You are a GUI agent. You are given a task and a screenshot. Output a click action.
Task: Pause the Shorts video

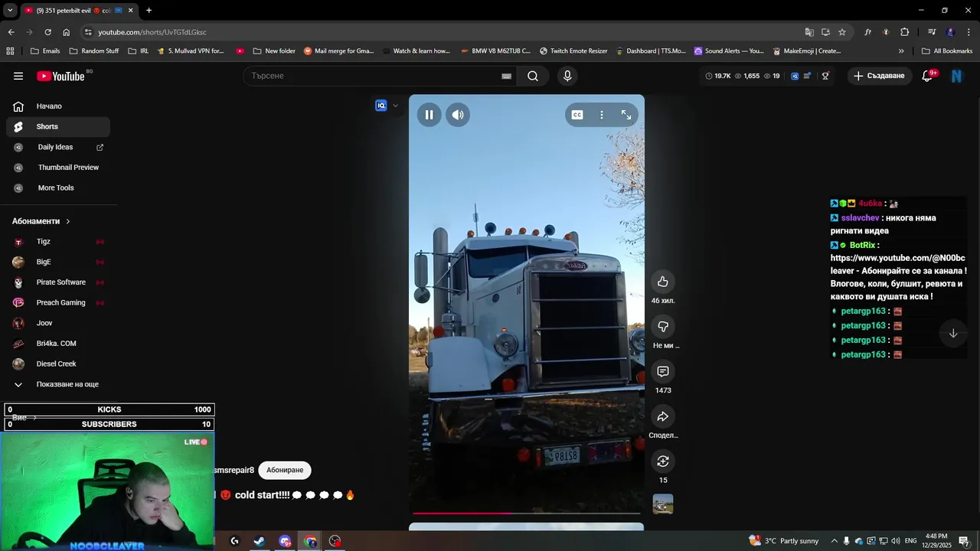pos(429,115)
